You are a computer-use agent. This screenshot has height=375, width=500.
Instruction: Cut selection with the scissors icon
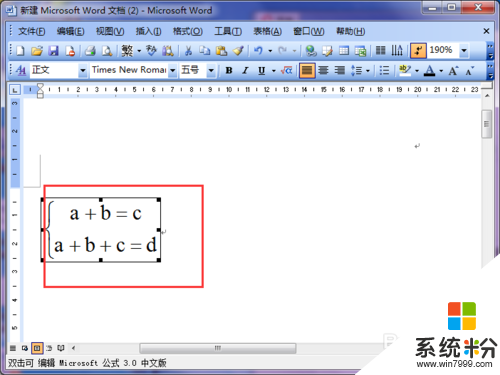188,51
